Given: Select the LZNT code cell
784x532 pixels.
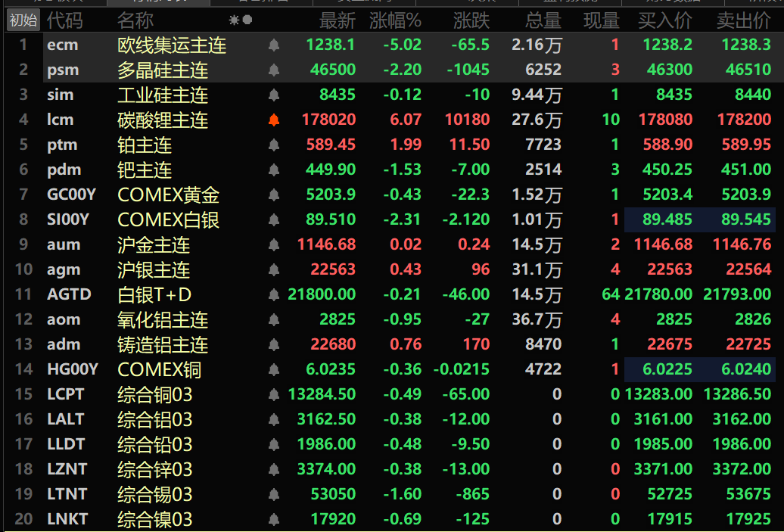Looking at the screenshot, I should [67, 469].
